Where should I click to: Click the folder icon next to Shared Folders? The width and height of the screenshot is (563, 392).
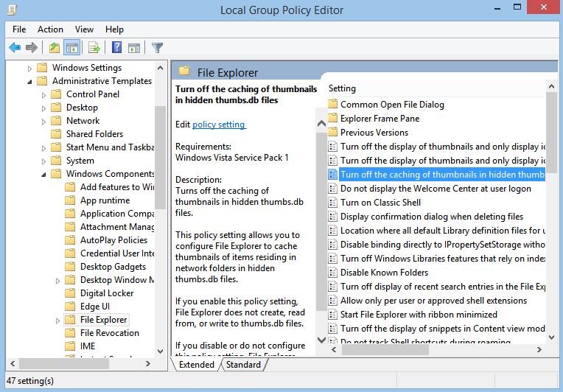pos(56,134)
